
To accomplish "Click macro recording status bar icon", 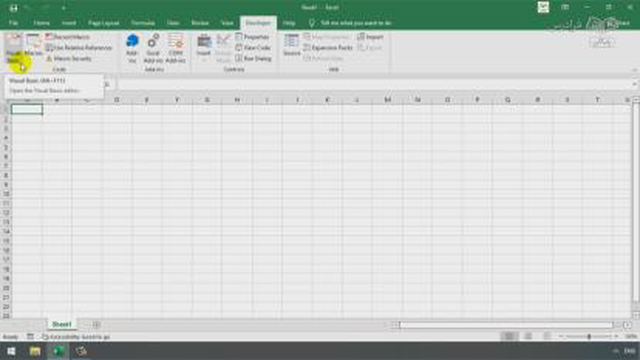I will tap(30, 337).
